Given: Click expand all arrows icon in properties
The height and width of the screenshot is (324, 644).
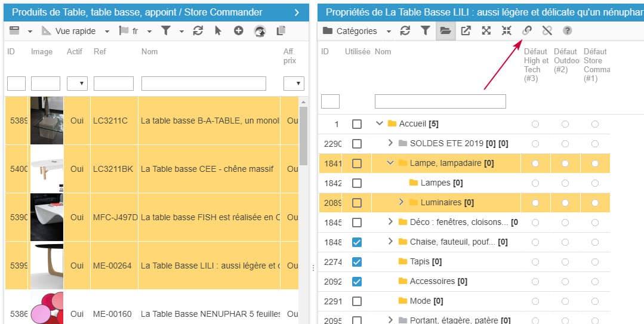Looking at the screenshot, I should 486,31.
